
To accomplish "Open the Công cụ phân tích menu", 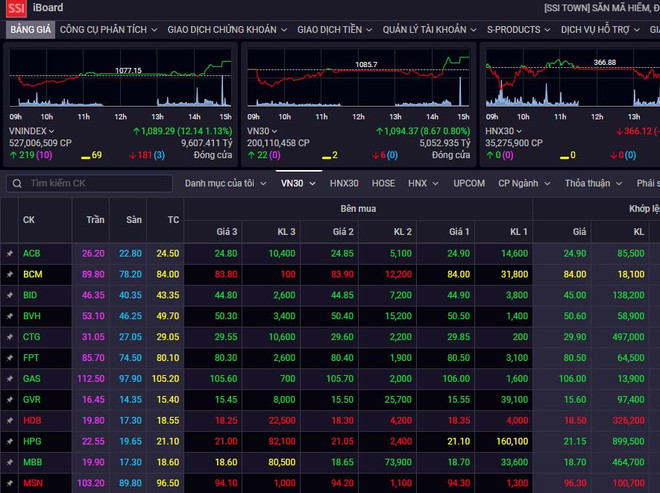I will tap(108, 30).
